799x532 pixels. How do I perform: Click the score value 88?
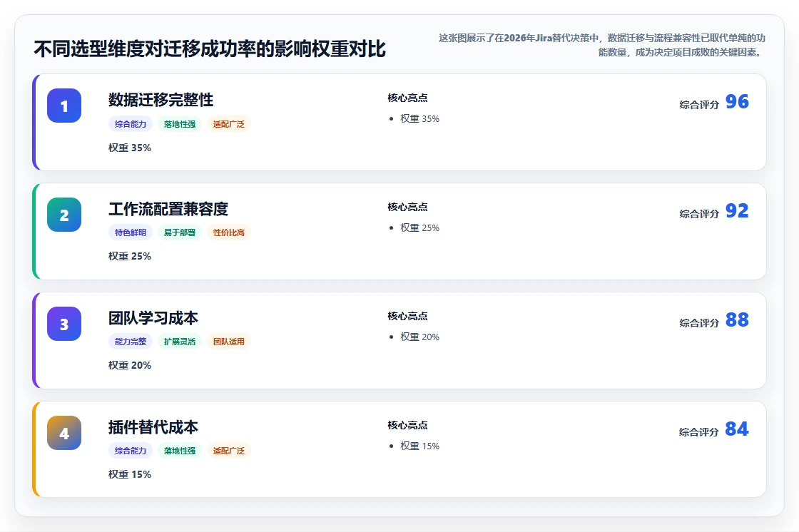point(737,319)
